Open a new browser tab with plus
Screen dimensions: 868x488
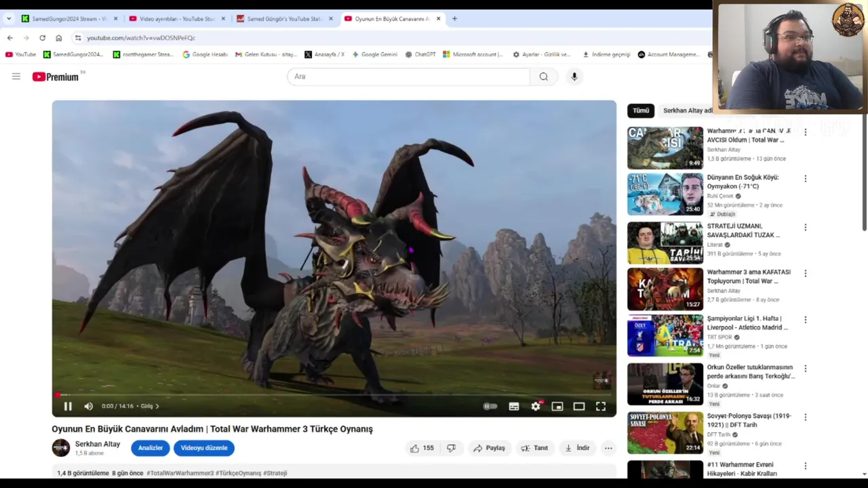coord(454,18)
